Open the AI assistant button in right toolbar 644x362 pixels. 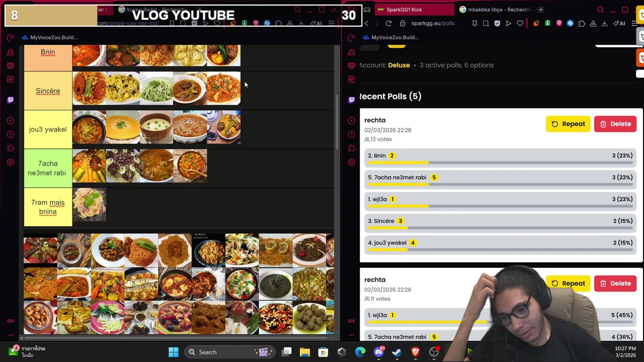pyautogui.click(x=620, y=23)
